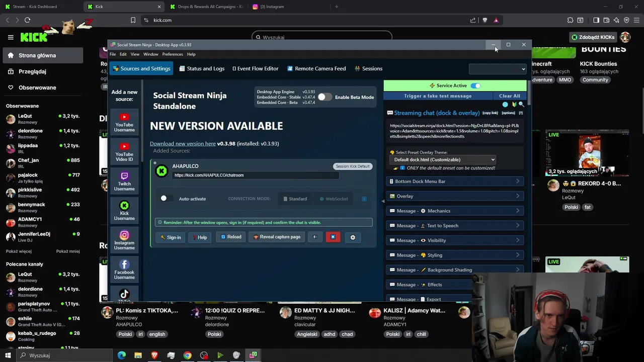Open the browser extensions puzzle icon
The image size is (644, 362).
570,20
